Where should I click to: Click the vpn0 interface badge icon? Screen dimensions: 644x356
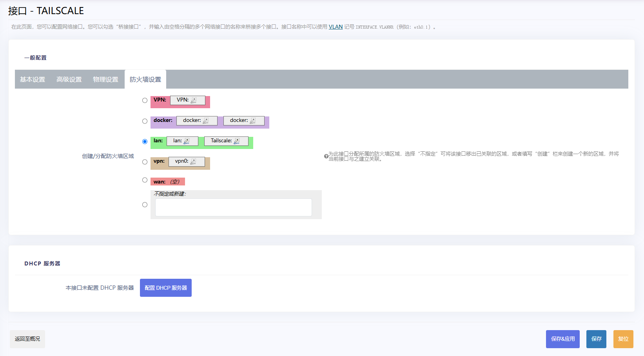(193, 162)
